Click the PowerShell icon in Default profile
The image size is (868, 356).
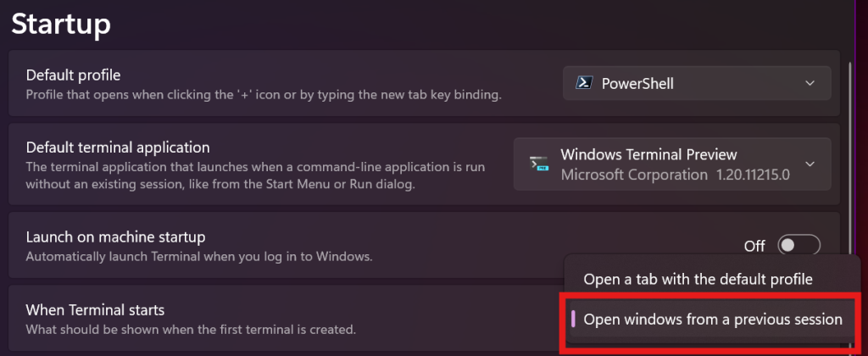pos(583,83)
